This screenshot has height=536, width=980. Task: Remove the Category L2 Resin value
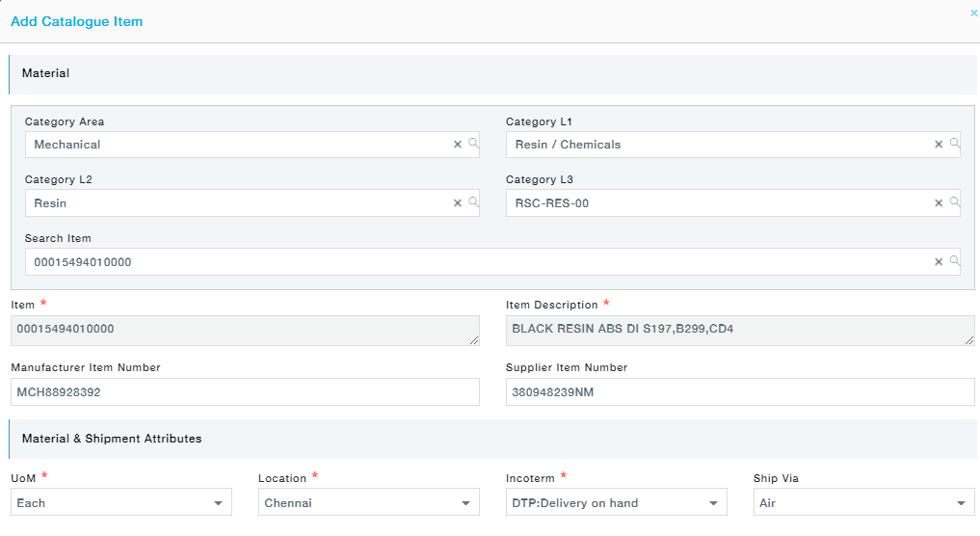pyautogui.click(x=458, y=203)
